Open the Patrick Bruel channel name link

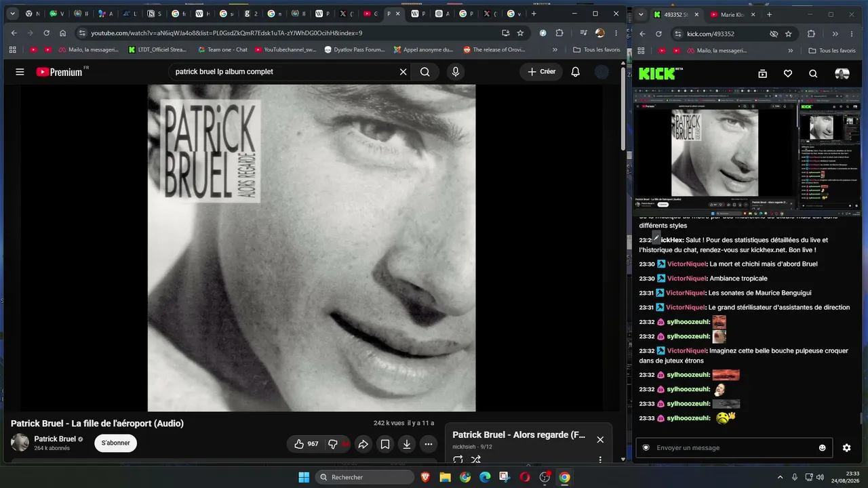tap(55, 439)
